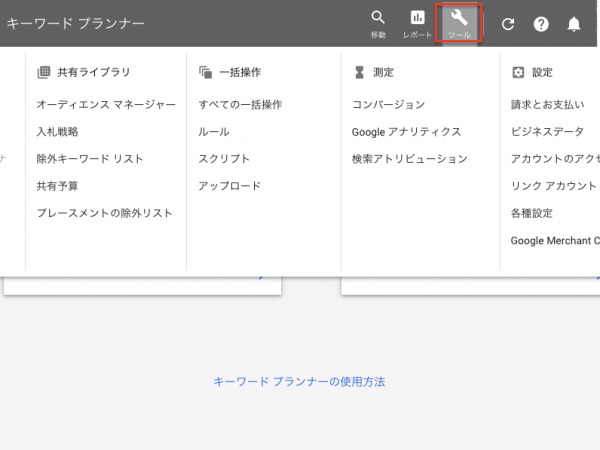Select 入札戦略 menu entry
Viewport: 600px width, 450px height.
click(x=57, y=132)
